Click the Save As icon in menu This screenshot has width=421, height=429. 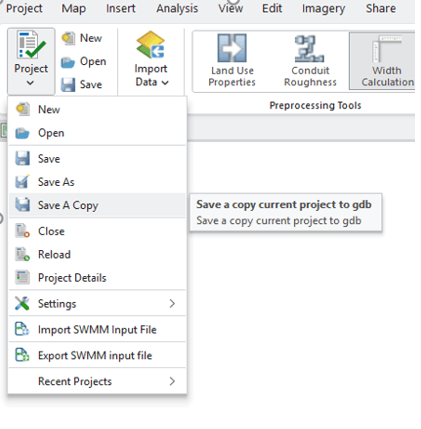click(22, 182)
